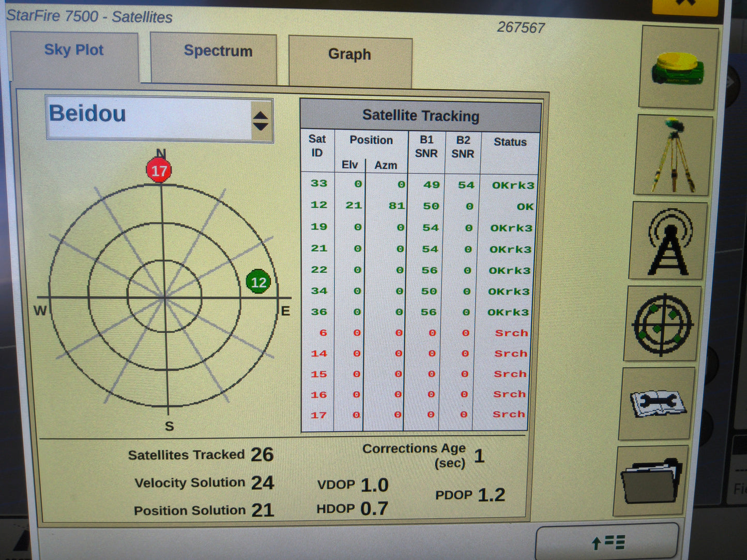The height and width of the screenshot is (560, 747).
Task: Click the B2 SNR column header
Action: pos(463,147)
